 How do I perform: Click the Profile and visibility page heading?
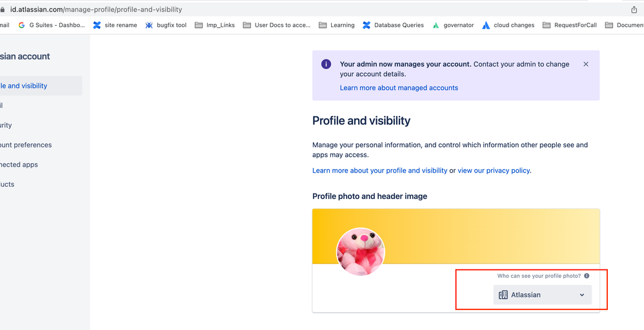point(361,121)
